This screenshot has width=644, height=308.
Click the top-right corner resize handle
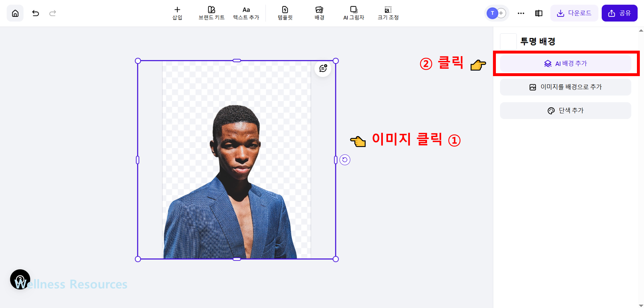coord(336,61)
